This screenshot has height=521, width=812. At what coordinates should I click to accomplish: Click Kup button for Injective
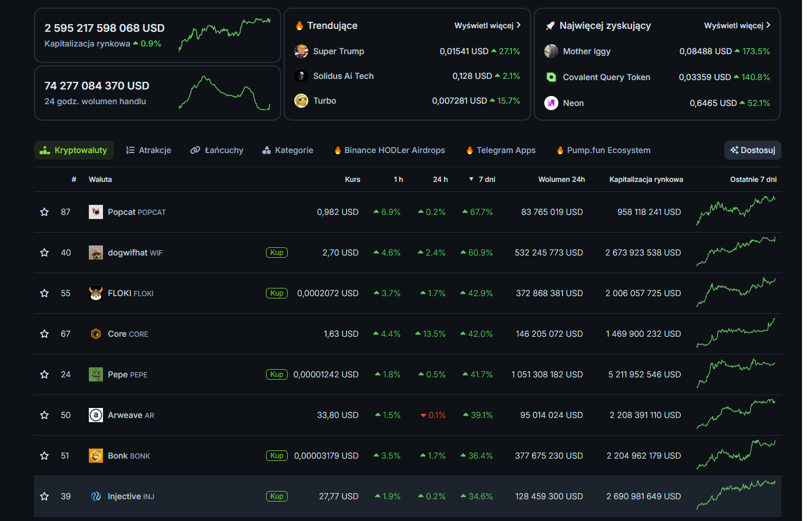pyautogui.click(x=277, y=496)
